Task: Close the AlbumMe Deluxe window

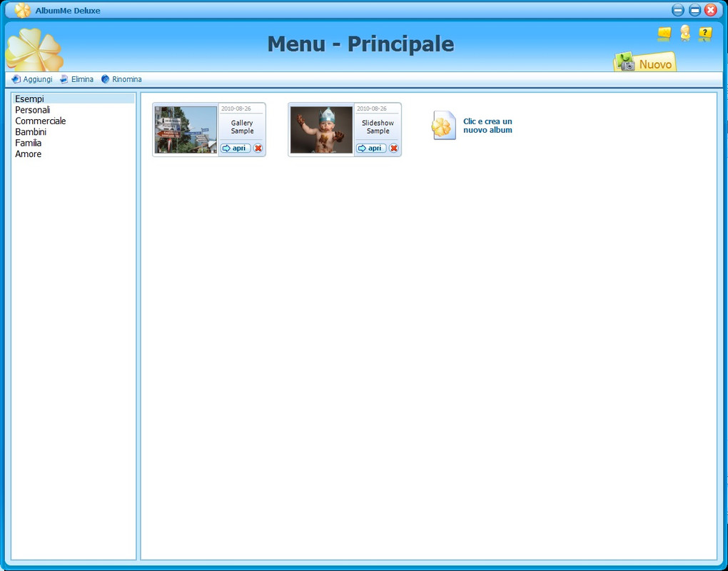Action: click(x=711, y=10)
